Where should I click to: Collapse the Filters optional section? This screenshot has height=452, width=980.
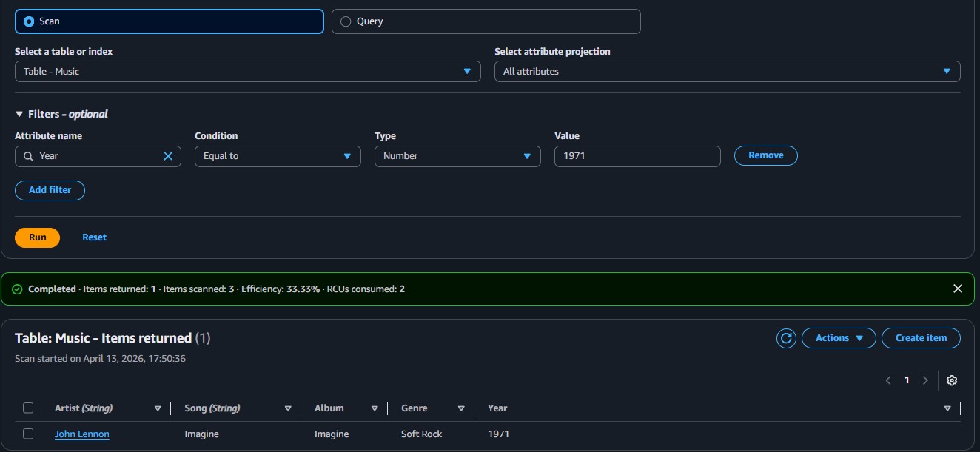point(61,114)
